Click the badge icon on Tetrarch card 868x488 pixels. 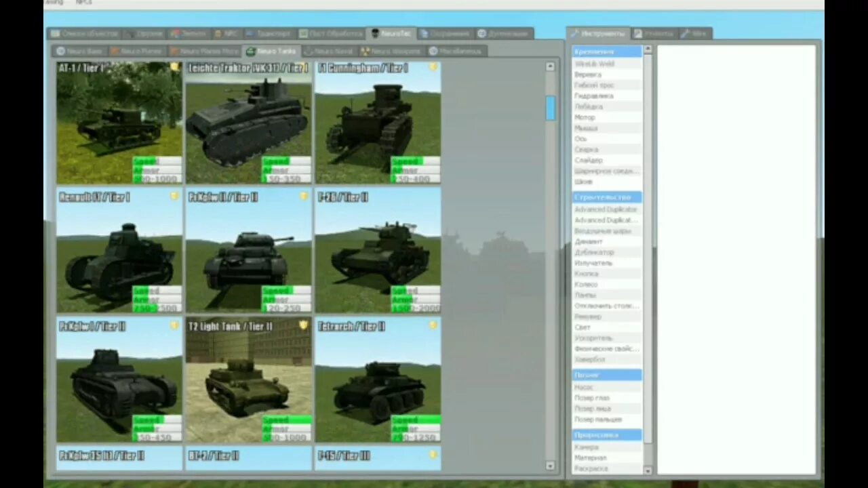(x=433, y=325)
